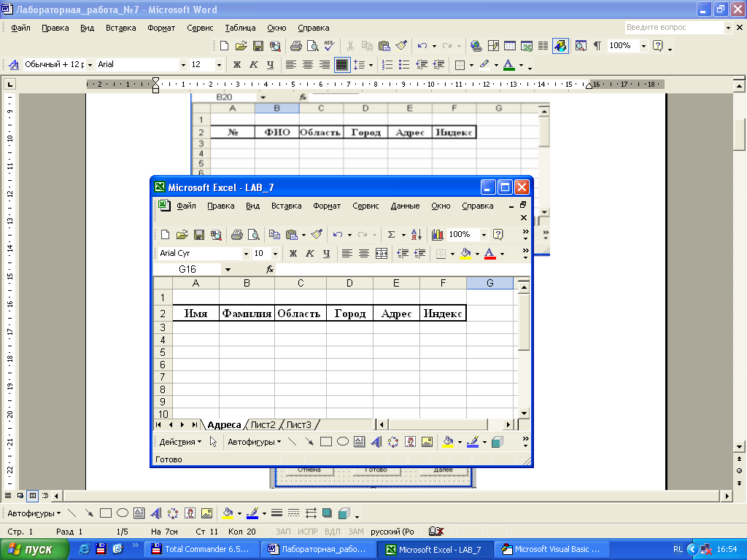This screenshot has height=560, width=747.
Task: Open the пуск Start button
Action: point(34,550)
